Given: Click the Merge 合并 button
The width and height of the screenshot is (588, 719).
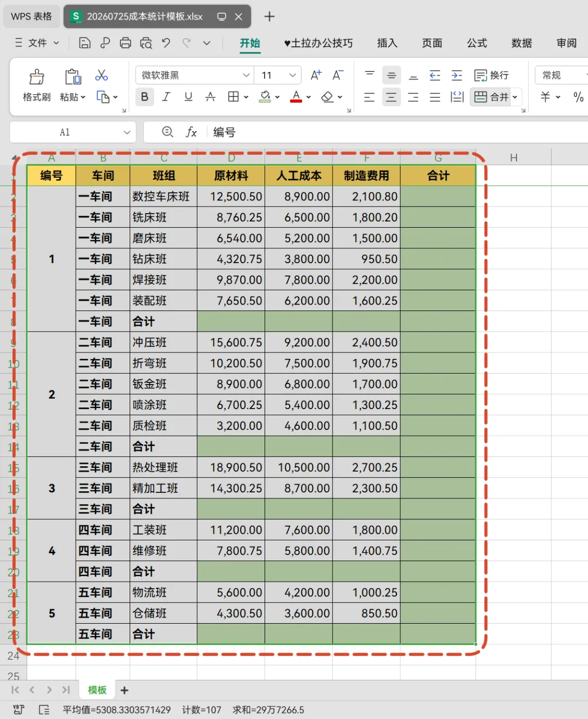Looking at the screenshot, I should (x=491, y=97).
